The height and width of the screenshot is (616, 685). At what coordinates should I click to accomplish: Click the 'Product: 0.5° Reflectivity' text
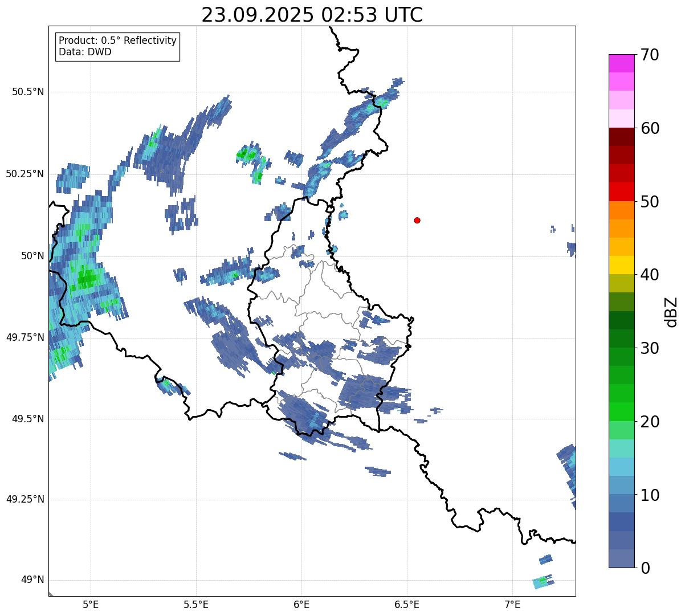[117, 41]
